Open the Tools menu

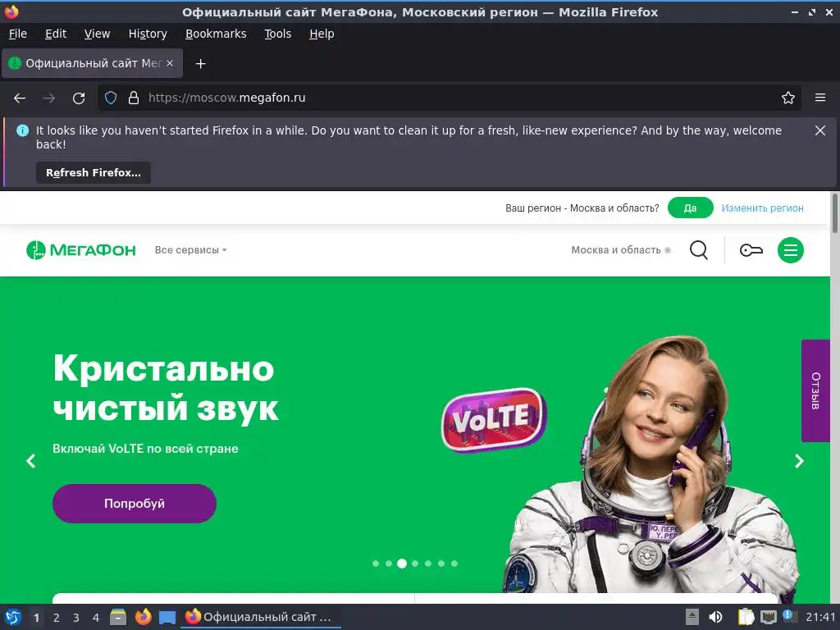pyautogui.click(x=277, y=34)
